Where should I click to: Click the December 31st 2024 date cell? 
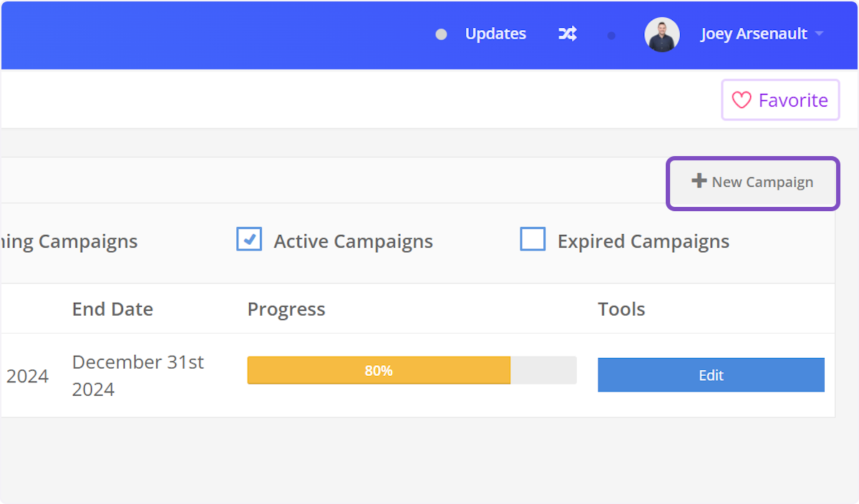coord(137,376)
